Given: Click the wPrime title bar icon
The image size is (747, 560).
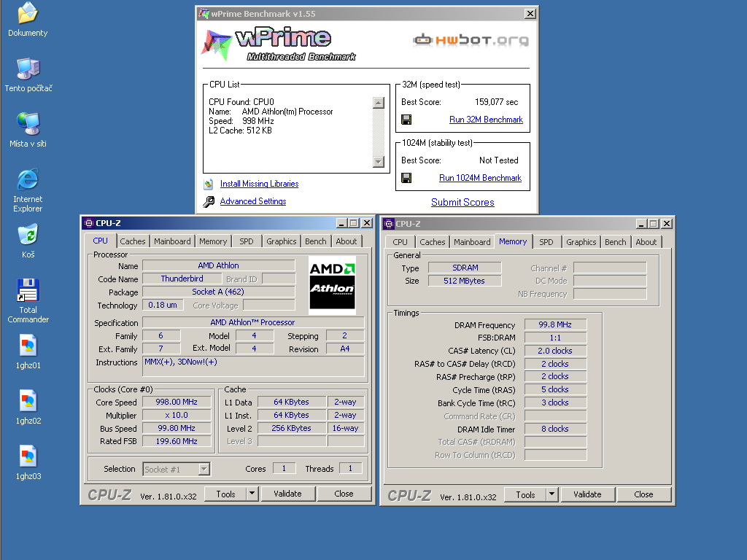Looking at the screenshot, I should point(204,13).
